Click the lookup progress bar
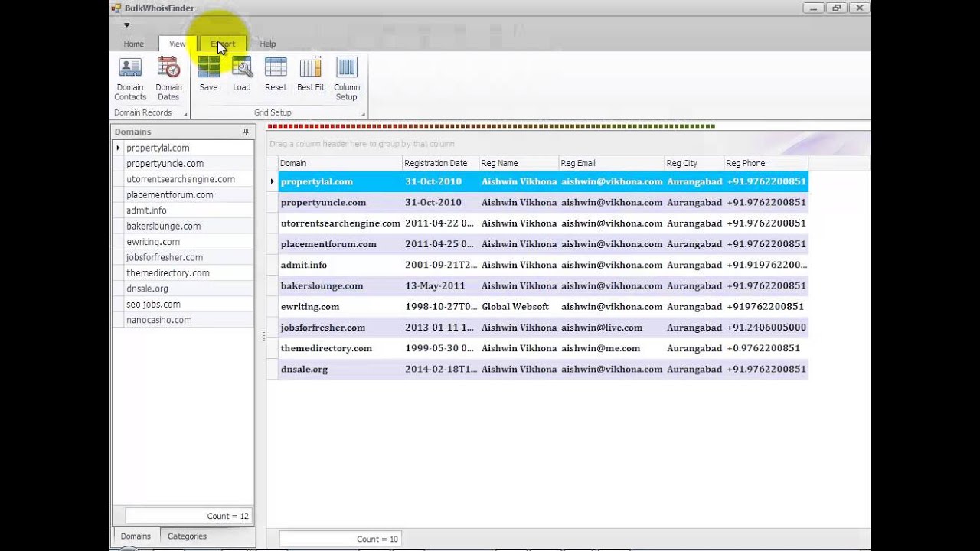Image resolution: width=980 pixels, height=551 pixels. (492, 126)
